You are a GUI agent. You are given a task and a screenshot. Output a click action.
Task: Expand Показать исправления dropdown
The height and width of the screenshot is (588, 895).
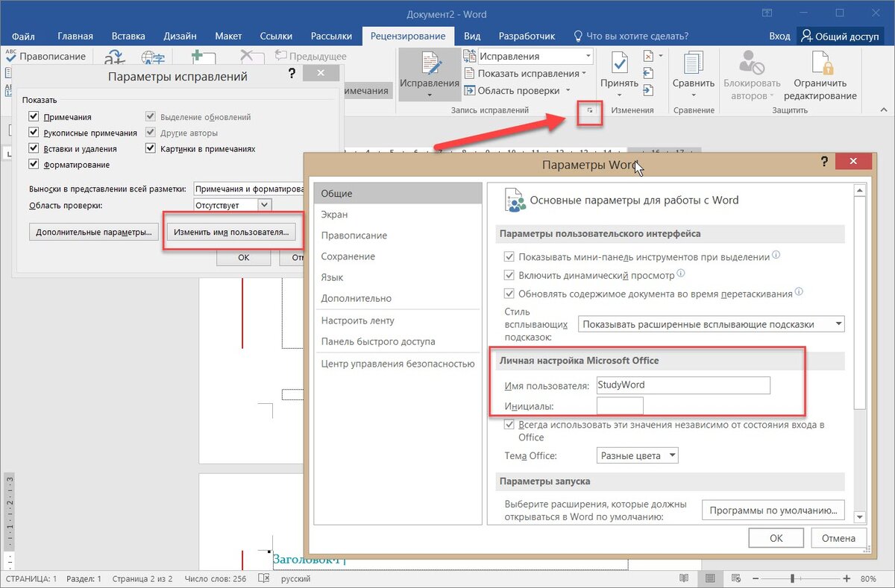[x=582, y=73]
